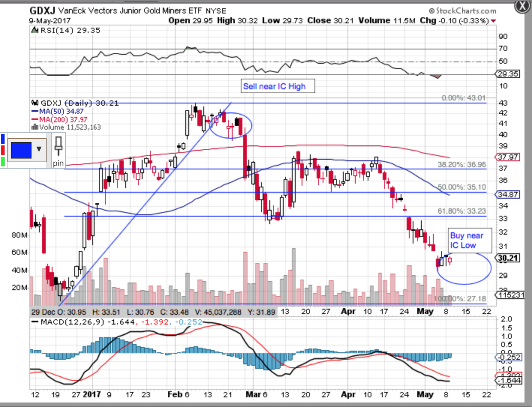This screenshot has height=407, width=532.
Task: Click the MA(200) 37.97 legend entry
Action: click(x=60, y=120)
